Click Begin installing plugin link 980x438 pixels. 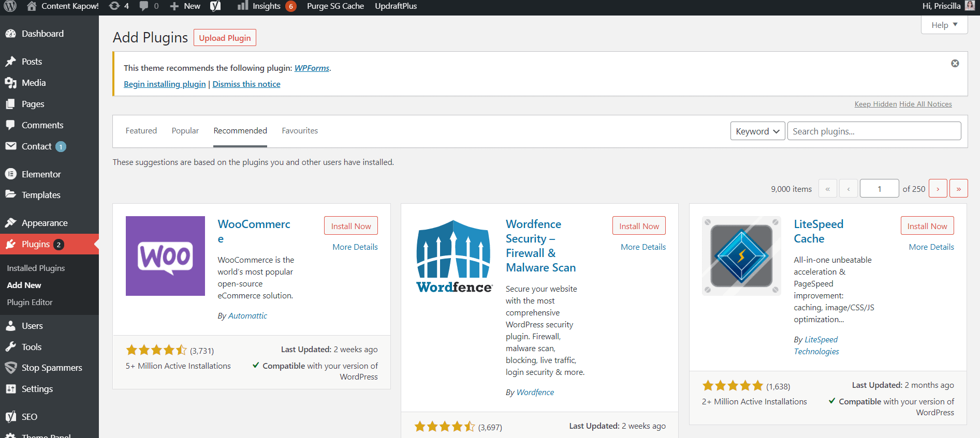165,84
